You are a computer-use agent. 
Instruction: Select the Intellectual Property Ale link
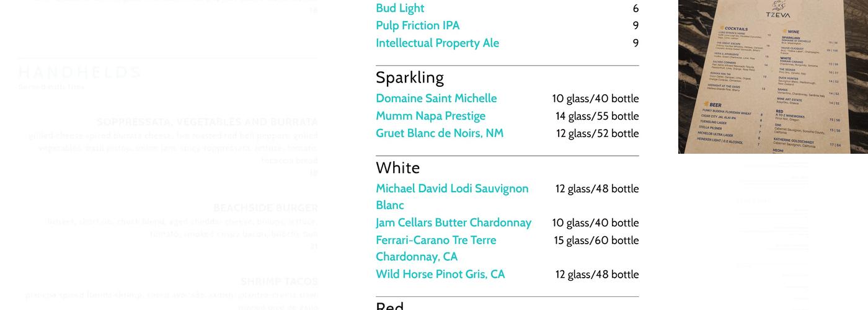point(437,43)
